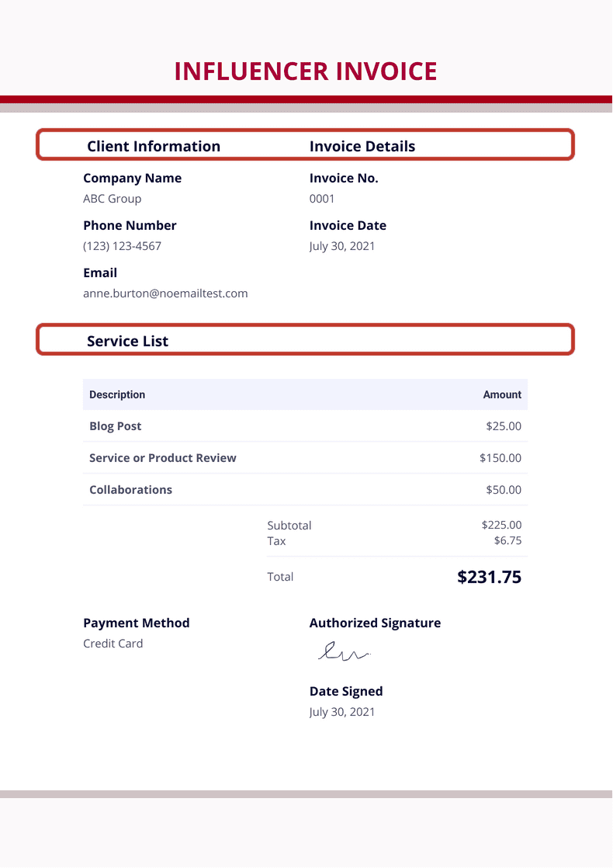
Task: Click the Credit Card payment method
Action: (113, 644)
